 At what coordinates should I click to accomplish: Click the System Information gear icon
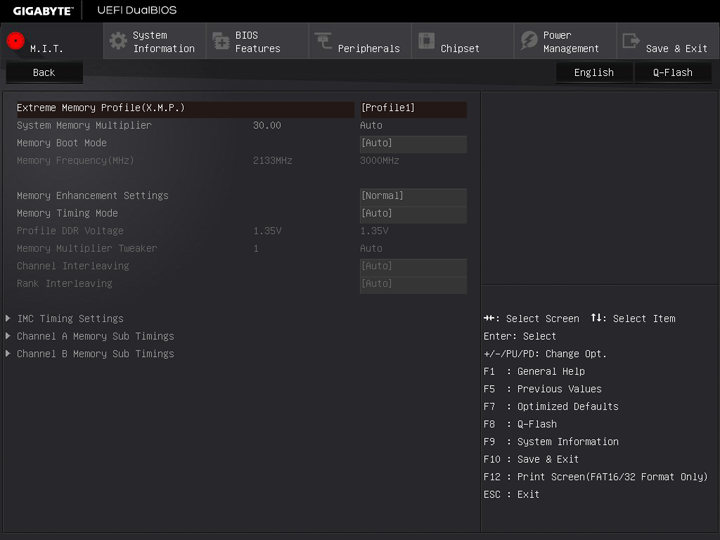(118, 41)
